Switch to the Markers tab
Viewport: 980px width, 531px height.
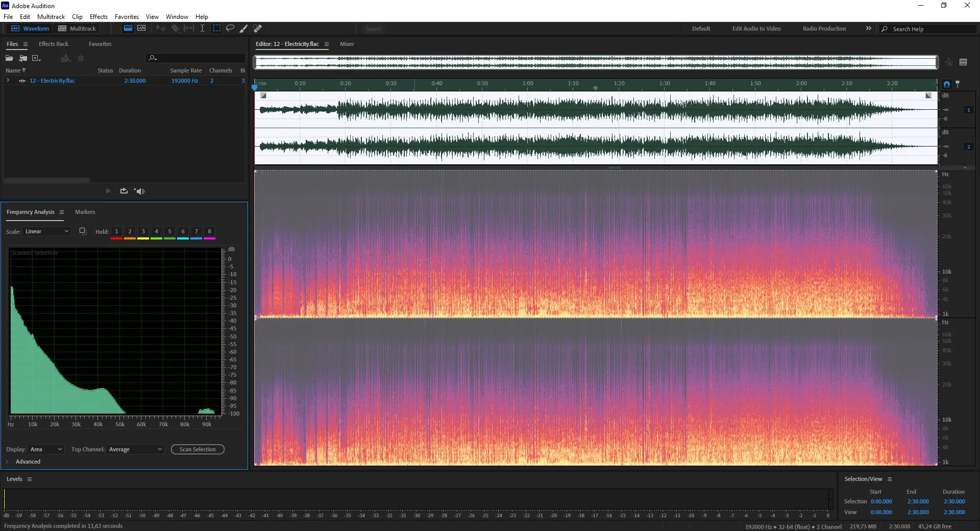click(x=85, y=212)
